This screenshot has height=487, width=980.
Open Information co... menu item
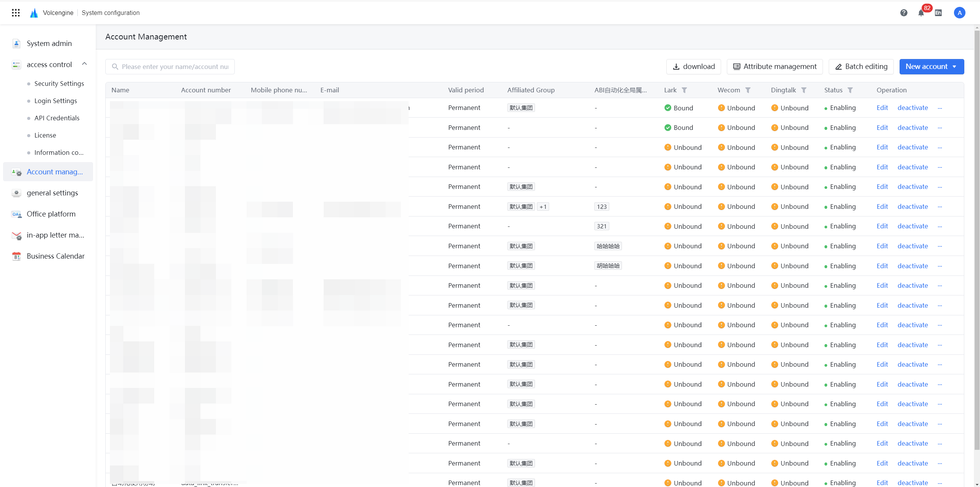click(x=59, y=152)
